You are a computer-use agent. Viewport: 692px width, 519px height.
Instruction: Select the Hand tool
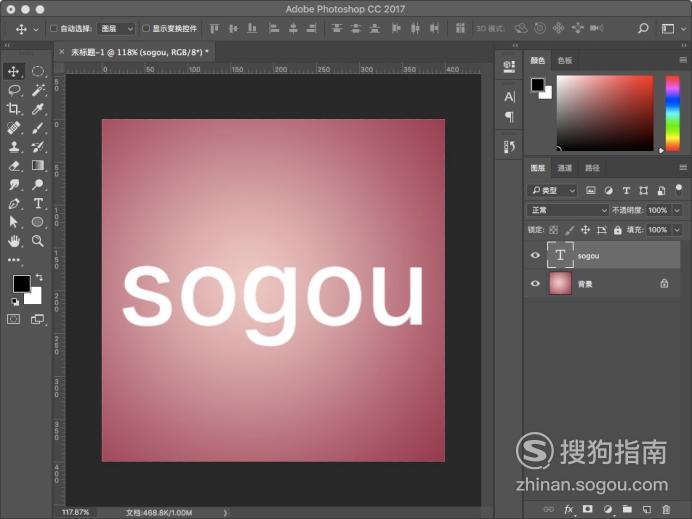click(x=14, y=241)
